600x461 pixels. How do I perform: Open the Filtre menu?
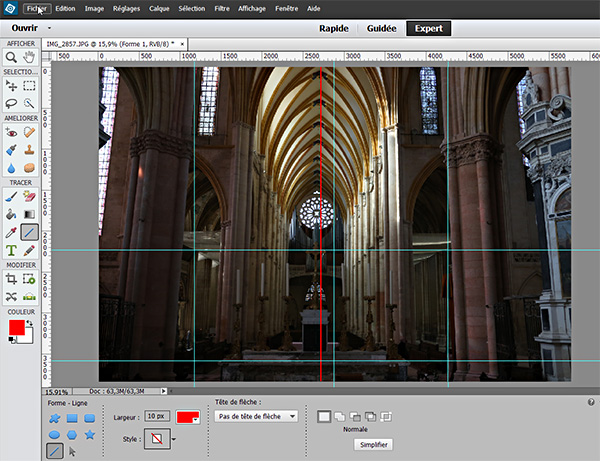(x=222, y=8)
